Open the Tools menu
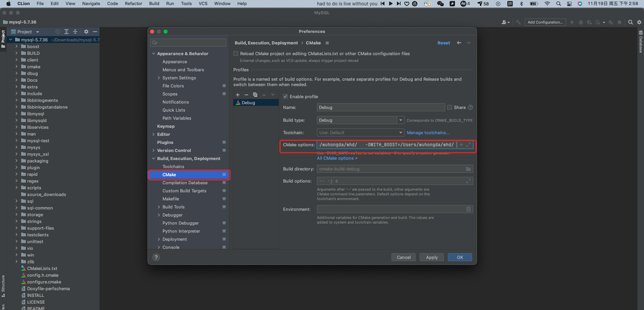 click(186, 3)
